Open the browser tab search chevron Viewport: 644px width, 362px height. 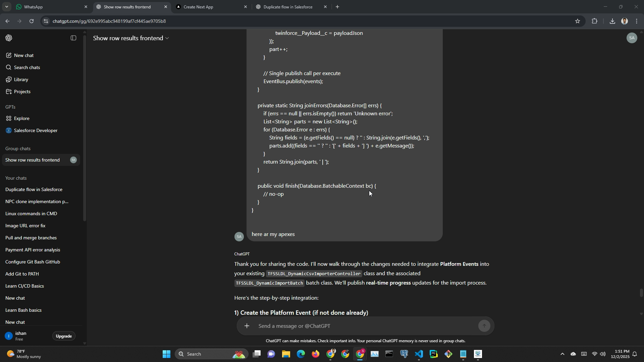click(6, 7)
